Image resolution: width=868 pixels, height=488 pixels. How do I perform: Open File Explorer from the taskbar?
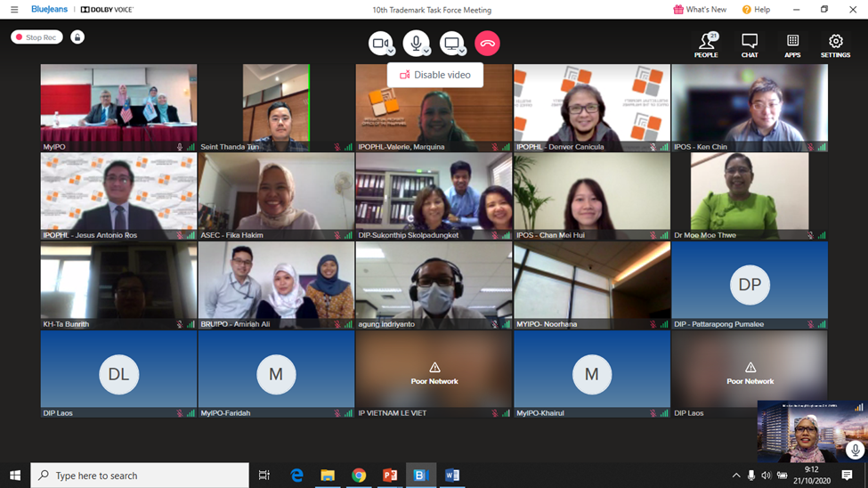coord(328,476)
